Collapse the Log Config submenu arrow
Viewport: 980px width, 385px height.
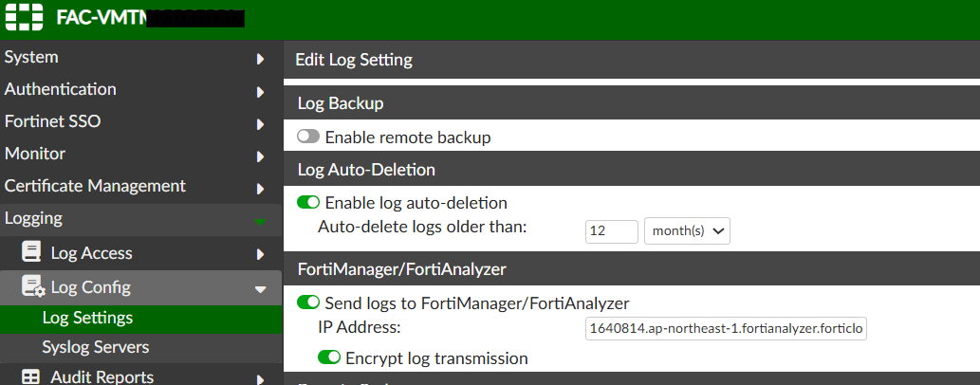point(261,288)
